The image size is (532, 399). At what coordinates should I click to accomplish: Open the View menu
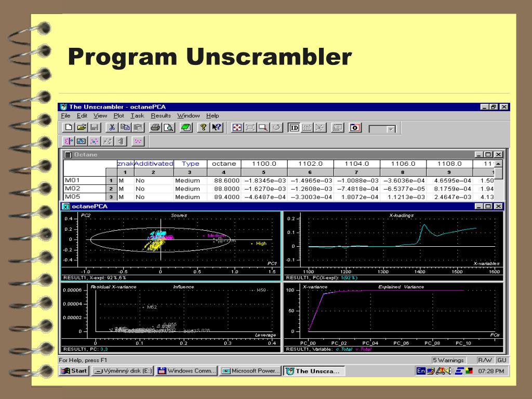(x=100, y=116)
